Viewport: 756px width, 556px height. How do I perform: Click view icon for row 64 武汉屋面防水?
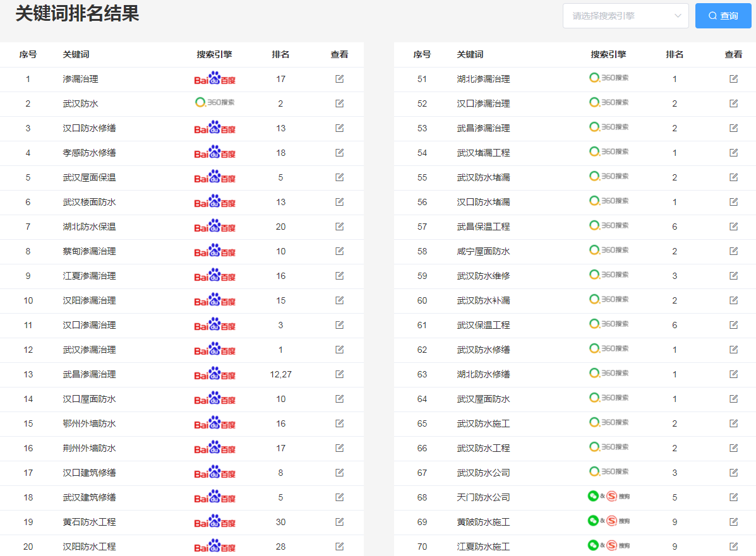coord(733,398)
